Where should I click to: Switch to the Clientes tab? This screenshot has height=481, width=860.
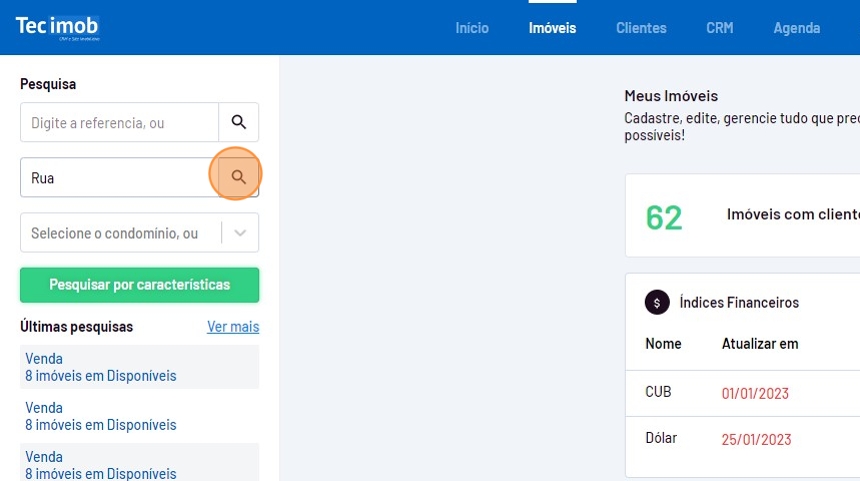click(x=641, y=28)
